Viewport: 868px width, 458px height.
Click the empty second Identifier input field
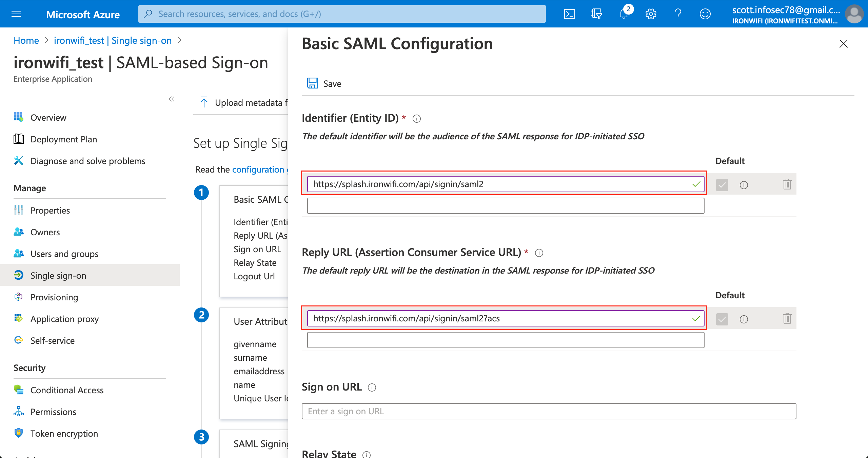[506, 206]
